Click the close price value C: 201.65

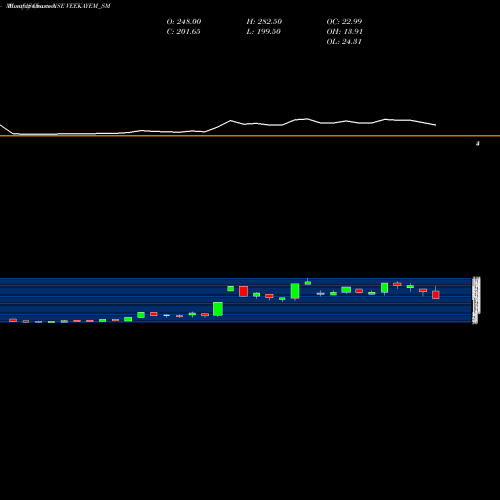pos(183,32)
